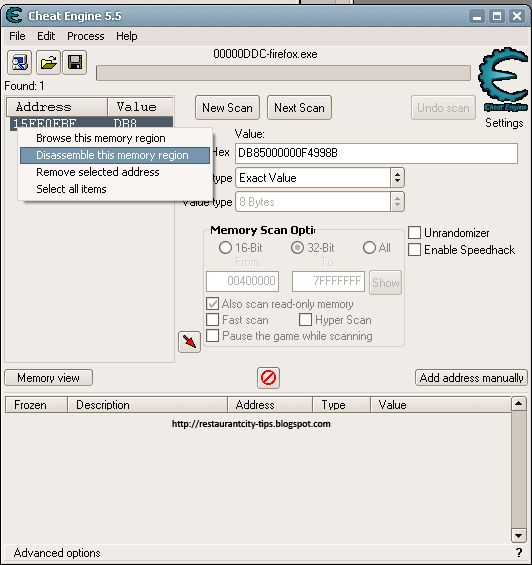Click the question mark help icon

click(518, 552)
